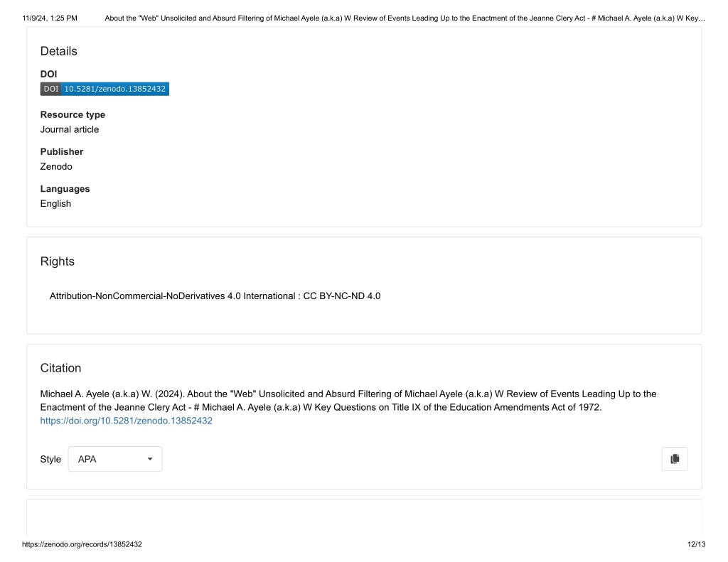Click the blue DOI number badge
The width and height of the screenshot is (728, 562).
(x=115, y=89)
